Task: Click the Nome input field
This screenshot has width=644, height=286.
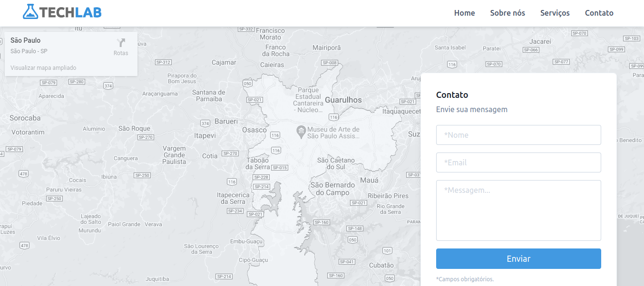Action: point(518,134)
